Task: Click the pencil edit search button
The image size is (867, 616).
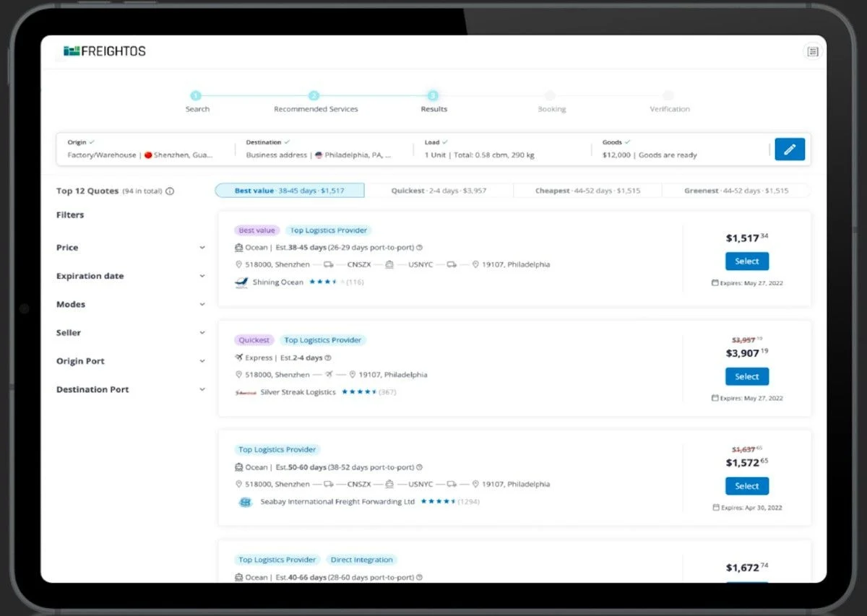Action: click(x=790, y=149)
